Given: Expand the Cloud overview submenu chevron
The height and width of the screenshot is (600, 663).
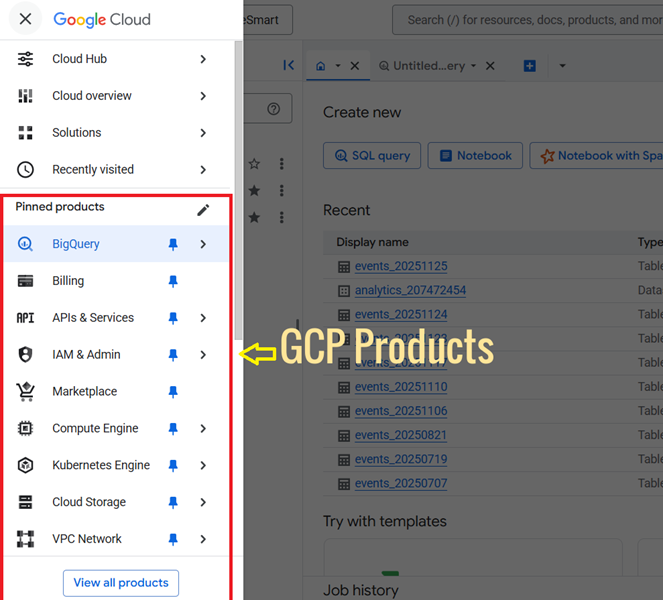Looking at the screenshot, I should [x=203, y=96].
